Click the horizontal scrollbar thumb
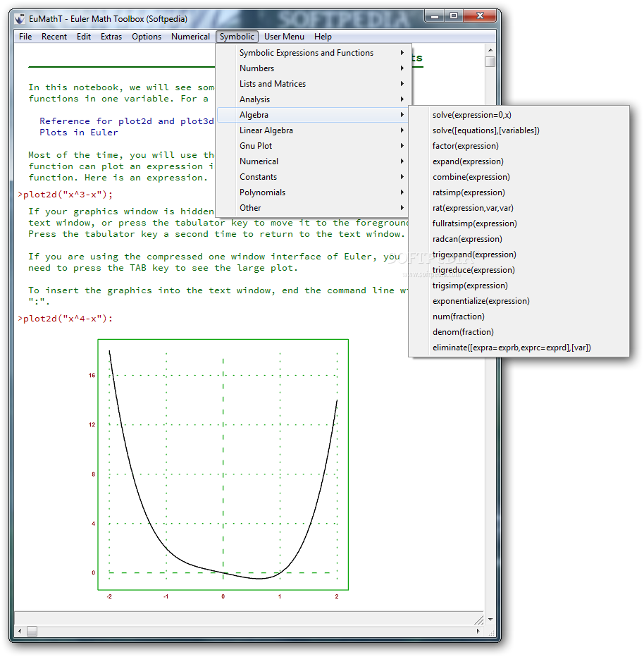Screen dimensions: 644x657 [x=32, y=631]
